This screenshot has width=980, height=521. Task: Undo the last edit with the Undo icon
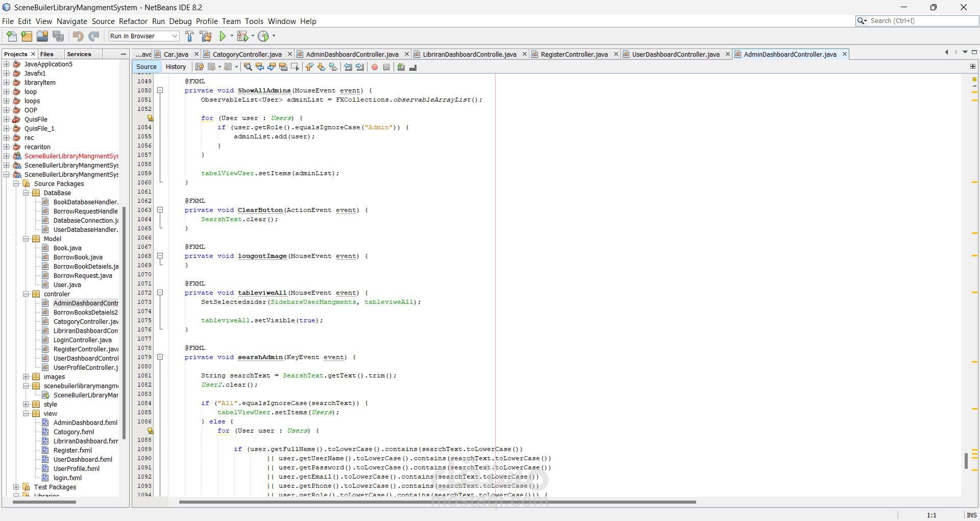78,36
